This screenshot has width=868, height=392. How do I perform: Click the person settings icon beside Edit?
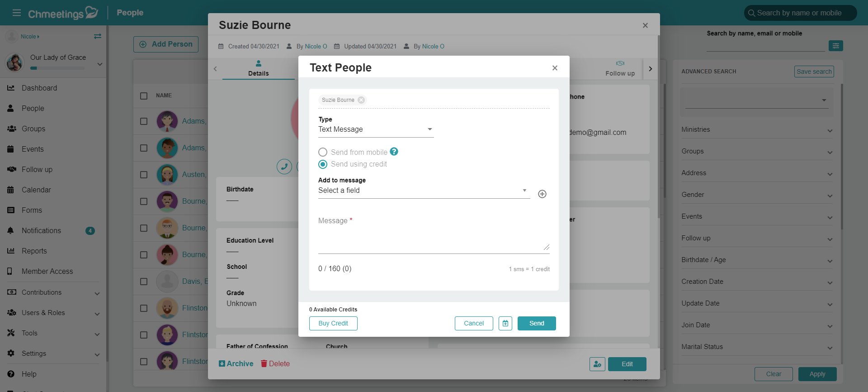point(597,364)
